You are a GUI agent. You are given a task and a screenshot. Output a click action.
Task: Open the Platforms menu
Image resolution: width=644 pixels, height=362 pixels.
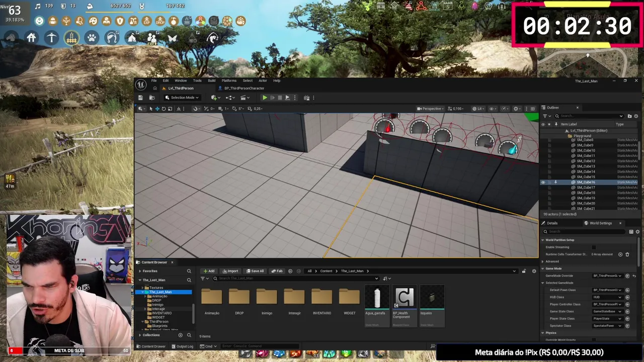tap(229, 80)
